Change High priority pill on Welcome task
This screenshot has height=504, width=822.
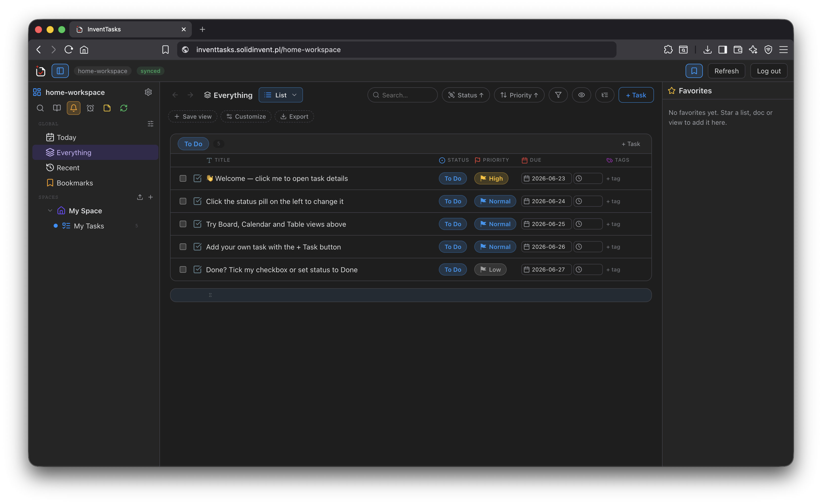pyautogui.click(x=491, y=178)
